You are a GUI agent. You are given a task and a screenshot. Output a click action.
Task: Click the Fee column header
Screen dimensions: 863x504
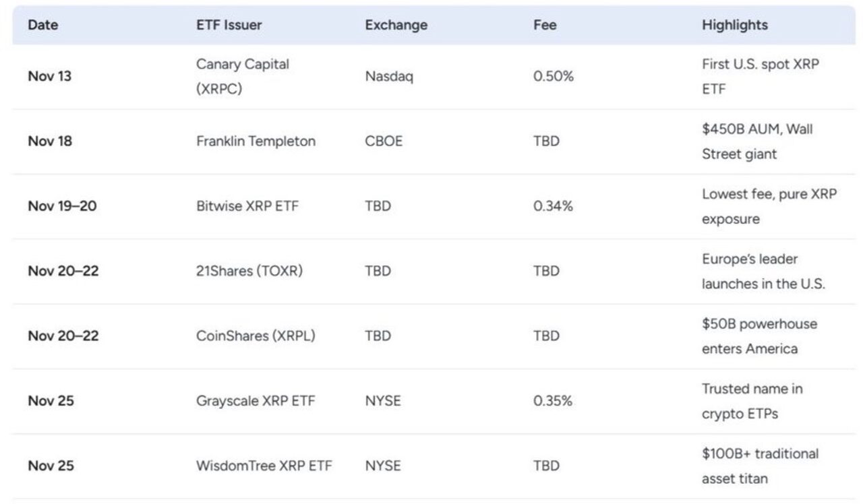click(x=545, y=25)
